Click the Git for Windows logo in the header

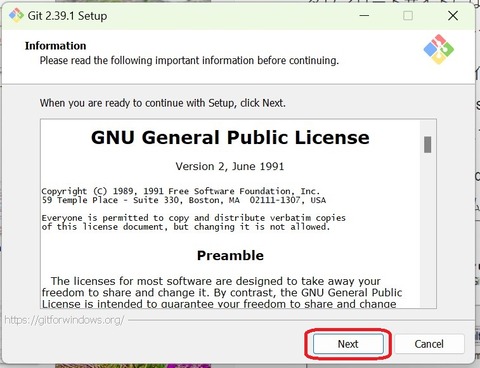(x=438, y=49)
